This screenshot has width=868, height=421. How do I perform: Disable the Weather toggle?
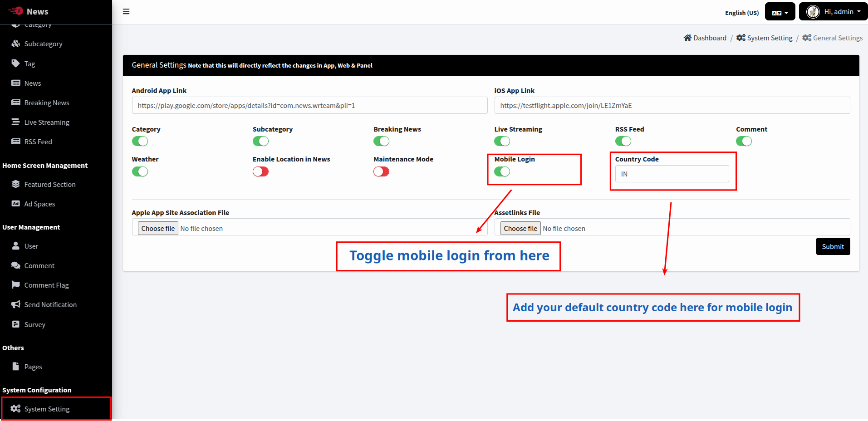140,171
